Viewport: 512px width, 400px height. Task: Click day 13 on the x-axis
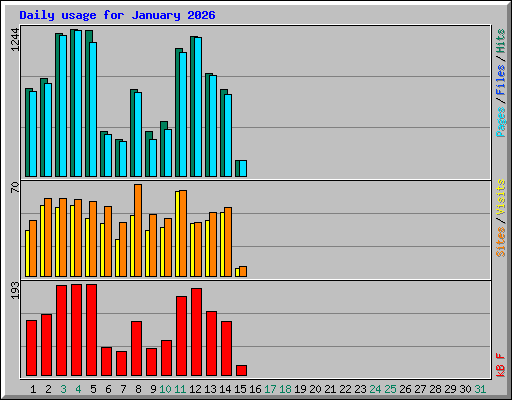click(x=210, y=389)
